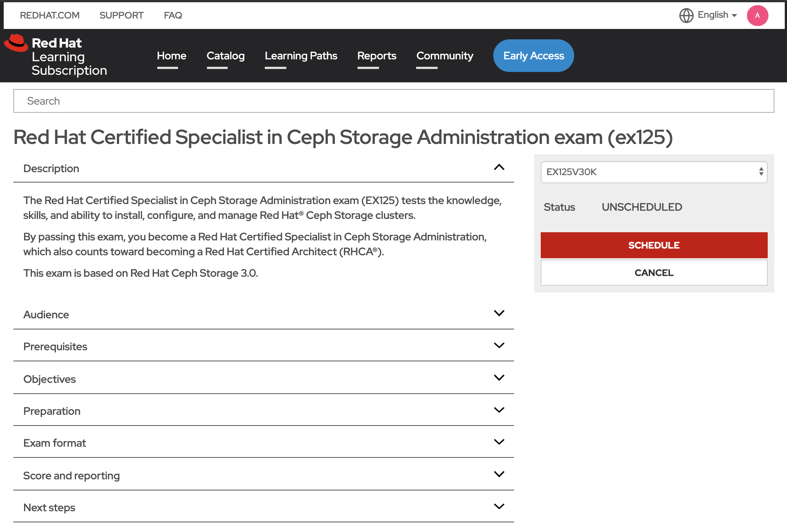Viewport: 787px width, 532px height.
Task: Click the CANCEL button
Action: [653, 272]
